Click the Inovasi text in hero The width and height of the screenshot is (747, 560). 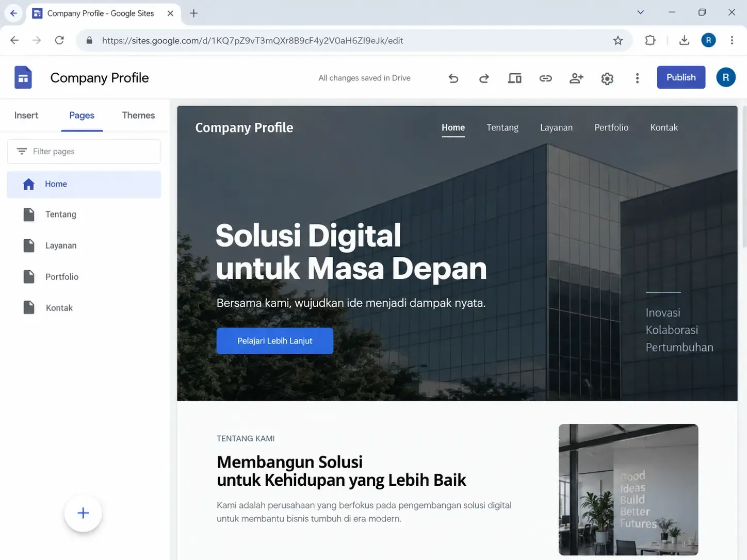(663, 313)
